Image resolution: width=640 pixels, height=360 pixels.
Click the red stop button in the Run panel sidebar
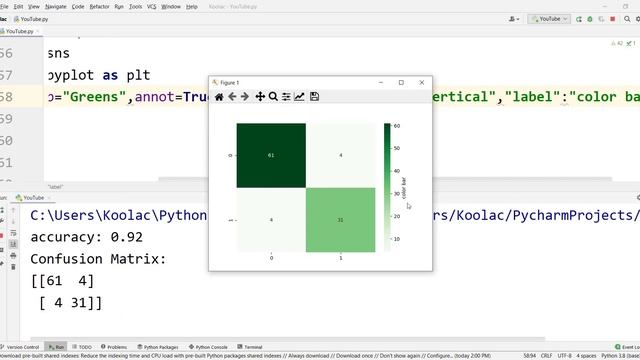pyautogui.click(x=2, y=236)
